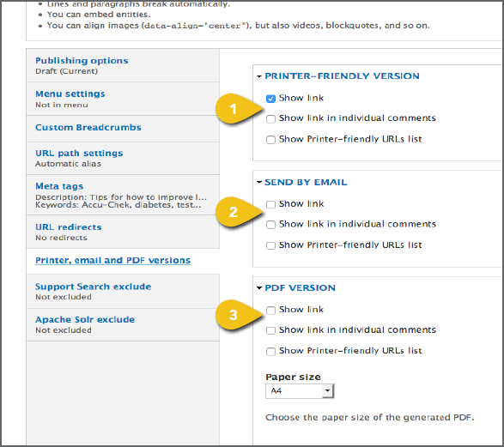Uncheck Show link under Printer-Friendly Version
The height and width of the screenshot is (447, 504).
270,99
